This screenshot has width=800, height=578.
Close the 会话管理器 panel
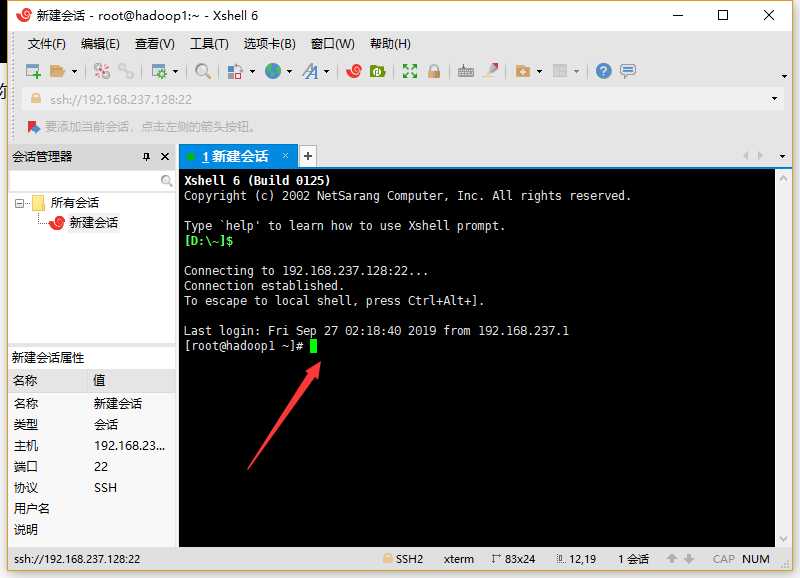click(165, 157)
